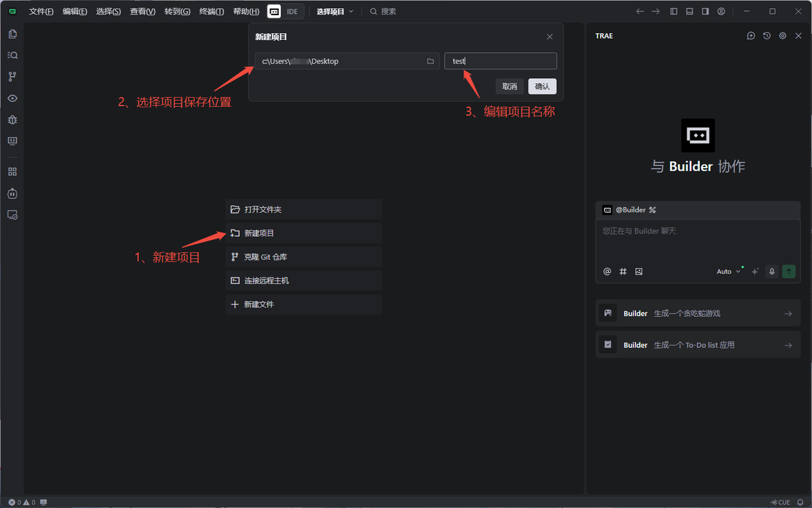Image resolution: width=812 pixels, height=508 pixels.
Task: Click the robot agent icon in sidebar
Action: point(12,193)
